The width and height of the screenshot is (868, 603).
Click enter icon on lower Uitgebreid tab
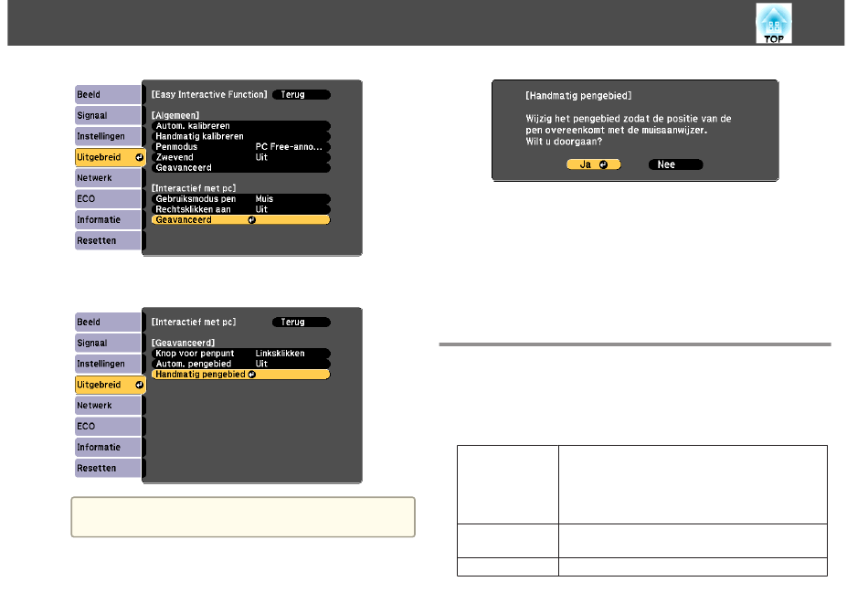(x=139, y=385)
